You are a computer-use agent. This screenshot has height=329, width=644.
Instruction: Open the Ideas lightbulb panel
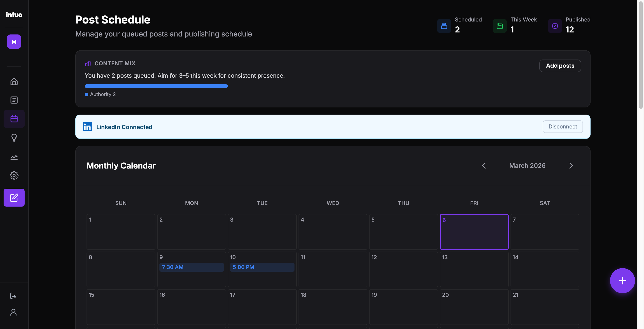[14, 138]
